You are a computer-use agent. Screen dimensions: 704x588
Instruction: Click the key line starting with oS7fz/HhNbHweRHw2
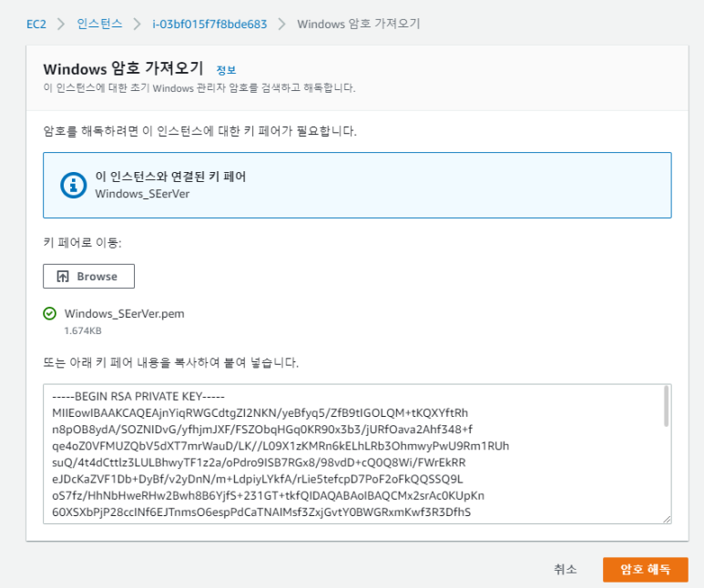coord(268,495)
